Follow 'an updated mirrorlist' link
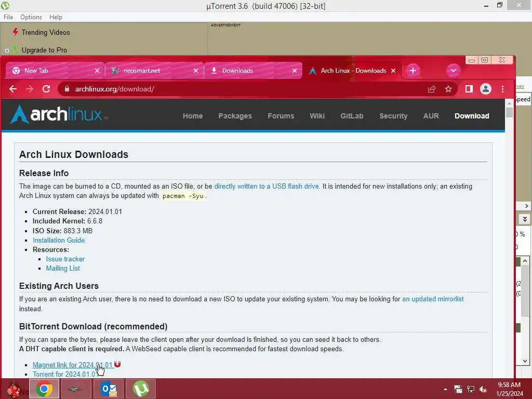 pyautogui.click(x=433, y=299)
